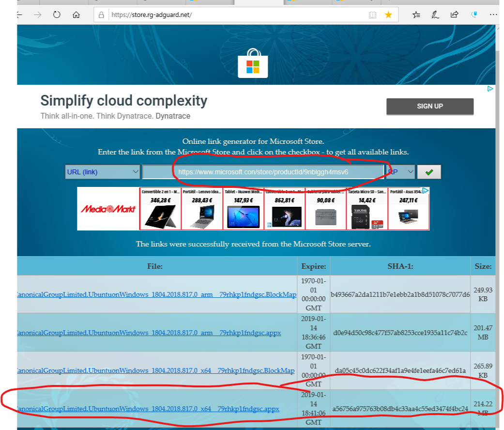Open the 90,08 € tablet cover product
Image resolution: width=504 pixels, height=430 pixels.
pos(326,209)
